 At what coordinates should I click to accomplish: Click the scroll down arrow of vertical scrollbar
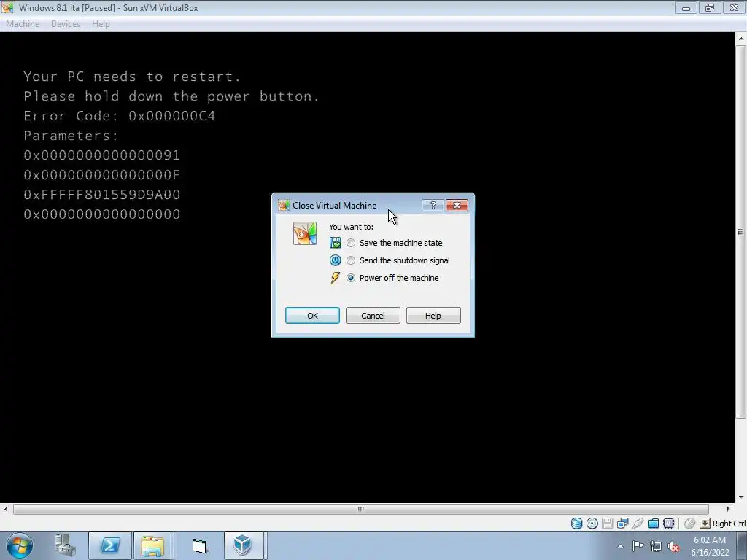[x=741, y=497]
